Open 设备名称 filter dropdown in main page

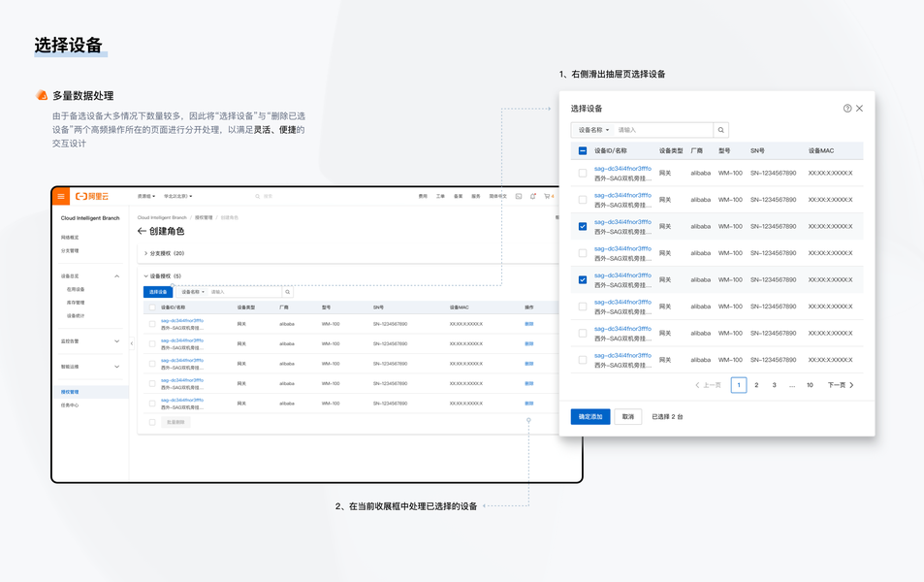(x=193, y=292)
